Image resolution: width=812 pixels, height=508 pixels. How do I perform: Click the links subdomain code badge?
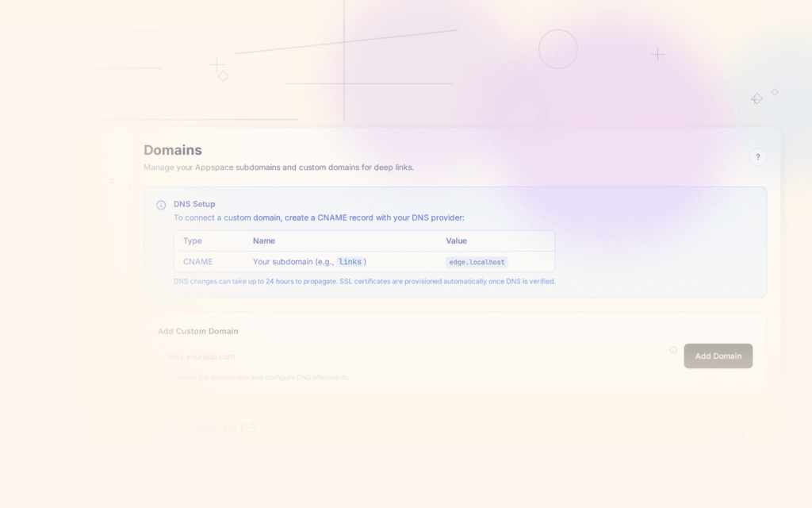pyautogui.click(x=351, y=261)
